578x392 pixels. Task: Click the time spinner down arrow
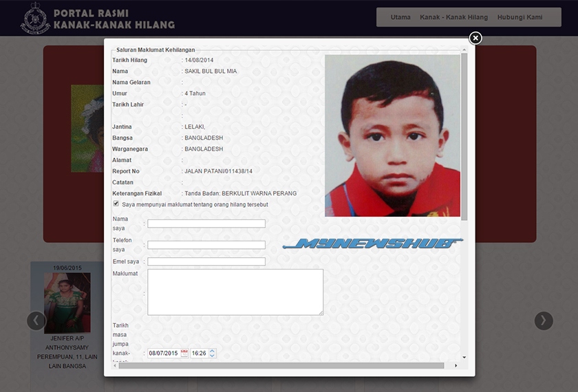(212, 356)
